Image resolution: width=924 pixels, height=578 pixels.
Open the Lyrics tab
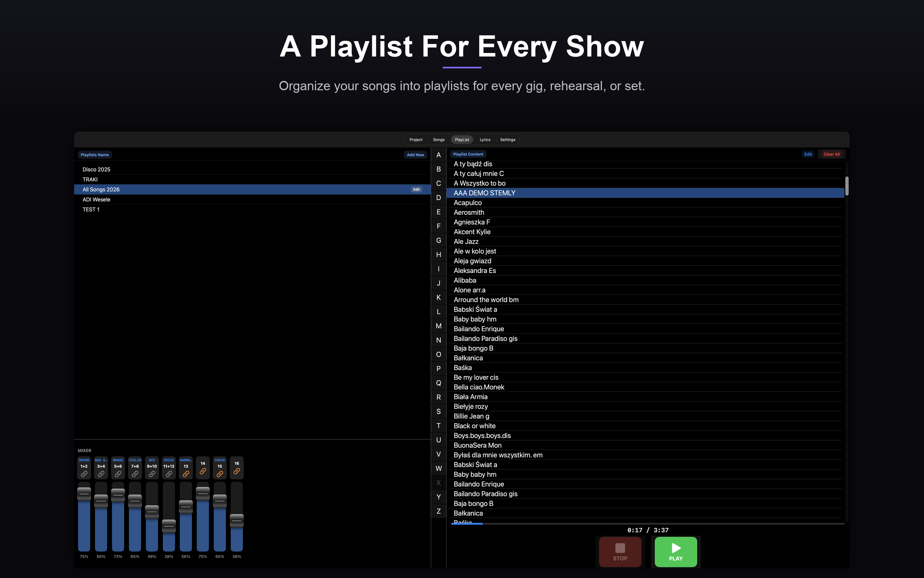click(485, 140)
